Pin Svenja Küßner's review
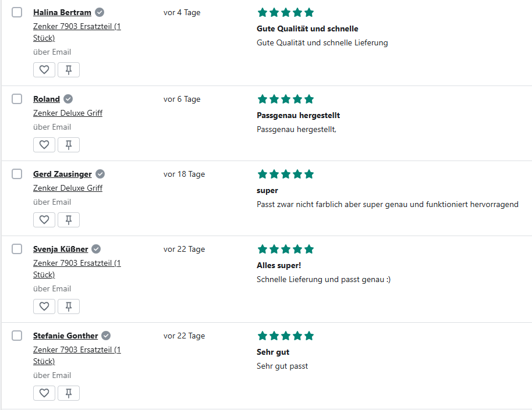The width and height of the screenshot is (532, 410). point(69,306)
